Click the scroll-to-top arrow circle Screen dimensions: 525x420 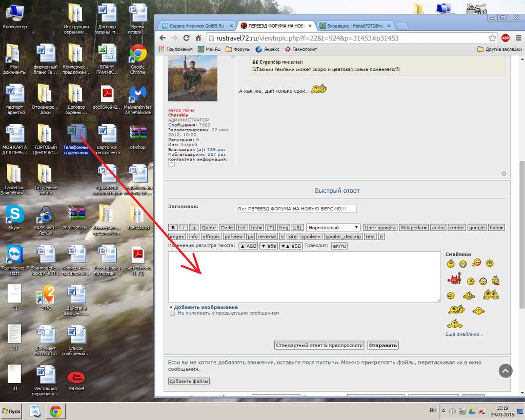(506, 371)
